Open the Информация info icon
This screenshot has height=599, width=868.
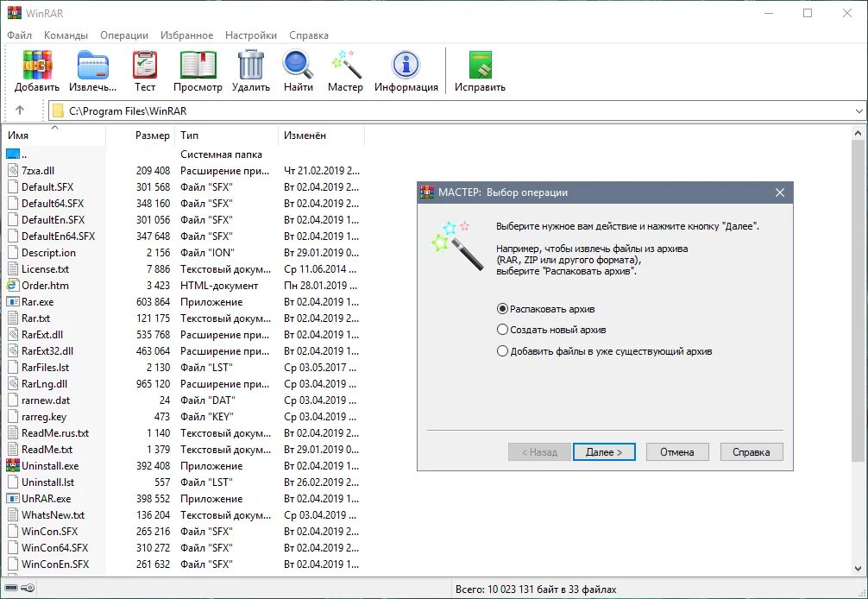tap(406, 66)
